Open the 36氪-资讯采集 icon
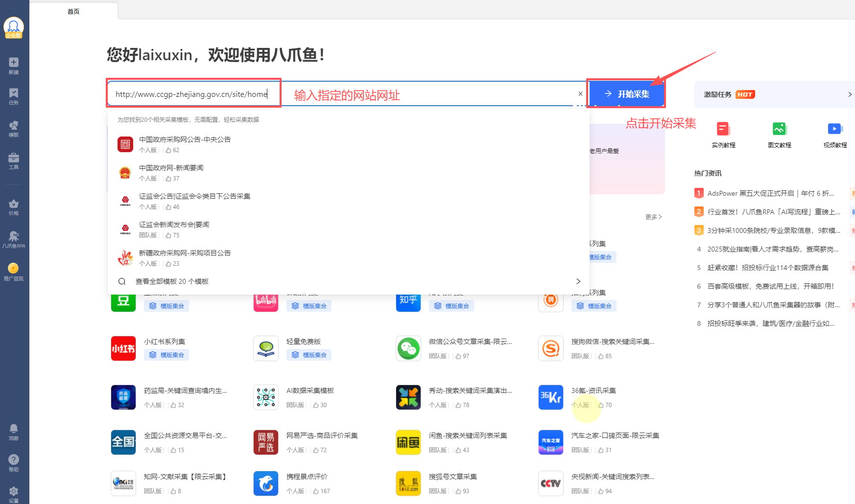The image size is (855, 504). coord(551,397)
